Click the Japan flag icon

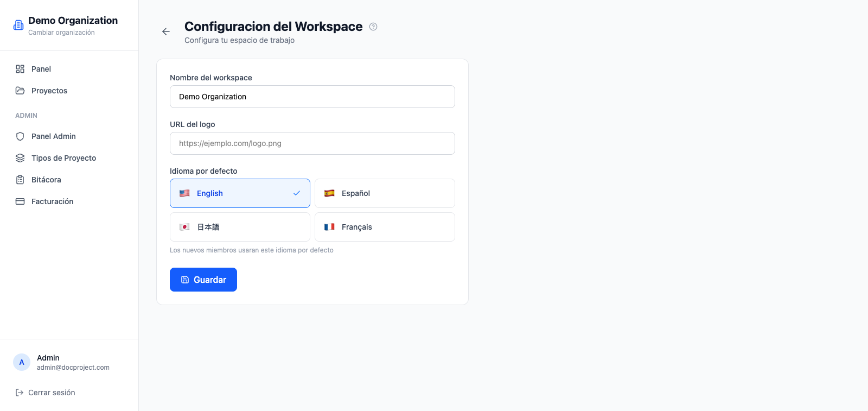[x=184, y=227]
